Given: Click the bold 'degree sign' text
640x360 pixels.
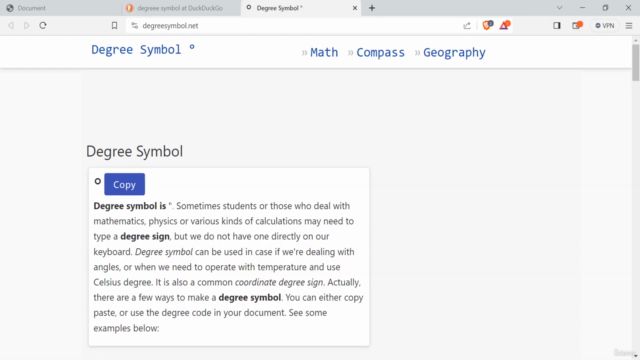Looking at the screenshot, I should (x=145, y=236).
